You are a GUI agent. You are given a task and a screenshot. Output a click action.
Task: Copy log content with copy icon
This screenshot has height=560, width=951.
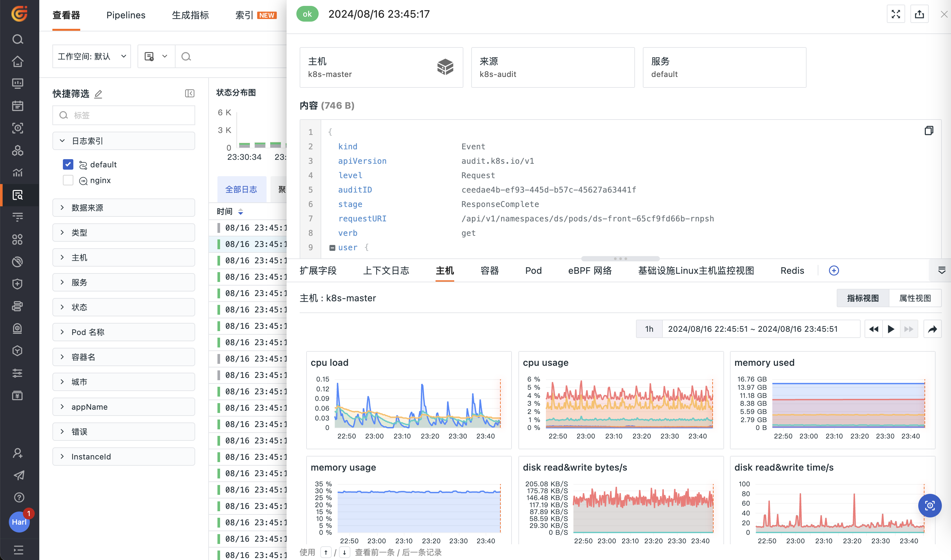pyautogui.click(x=929, y=131)
